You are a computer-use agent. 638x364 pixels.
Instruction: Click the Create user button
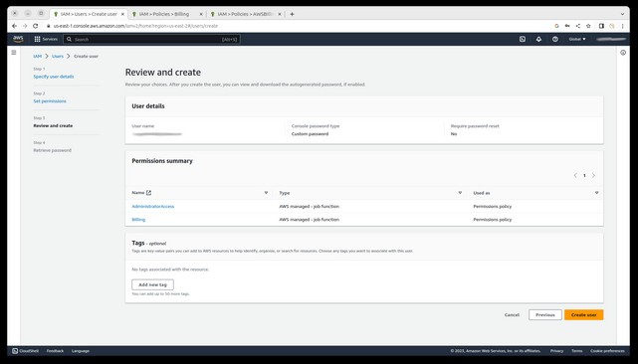pyautogui.click(x=584, y=315)
